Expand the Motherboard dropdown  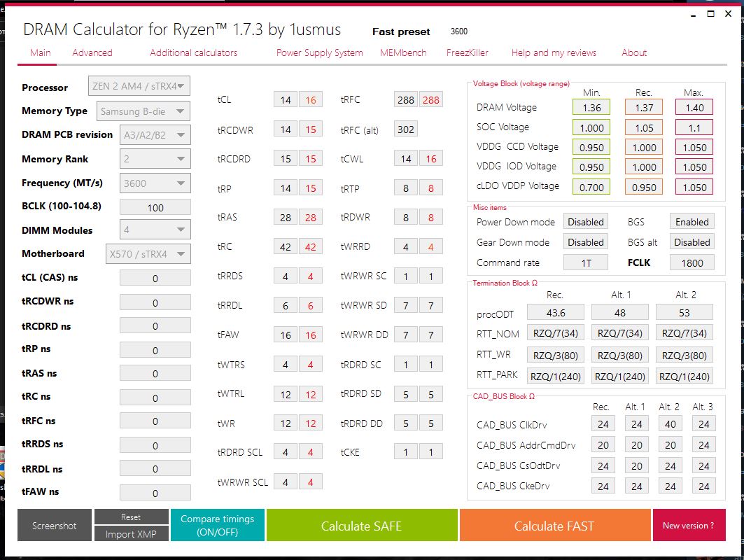[x=148, y=254]
